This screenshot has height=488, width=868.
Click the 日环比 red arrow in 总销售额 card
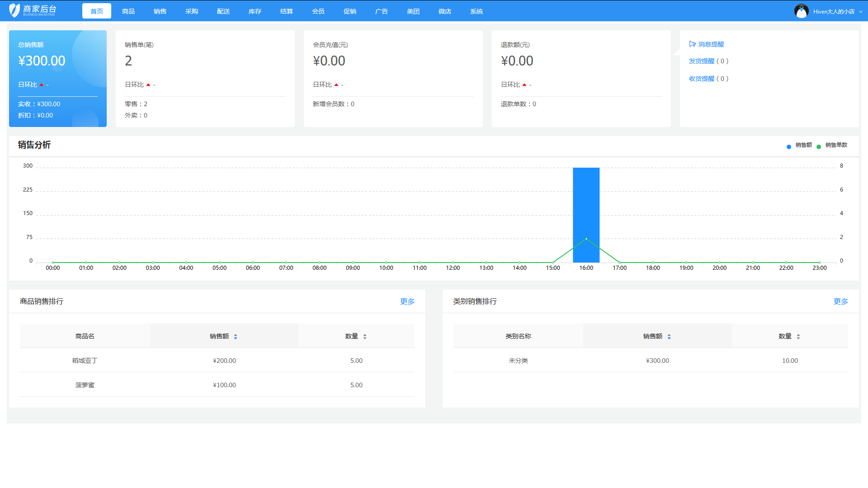click(41, 84)
